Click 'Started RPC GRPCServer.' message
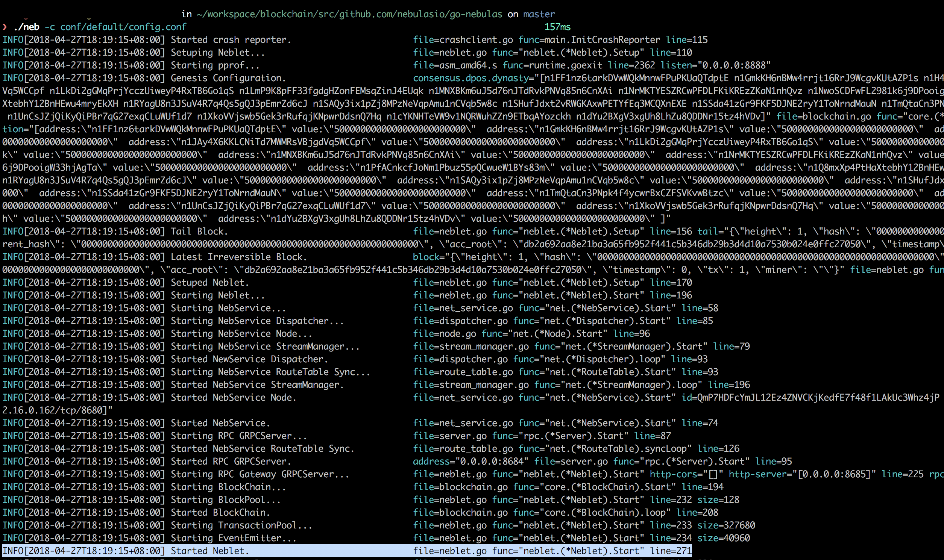Screen dimensions: 944x560 [x=231, y=462]
